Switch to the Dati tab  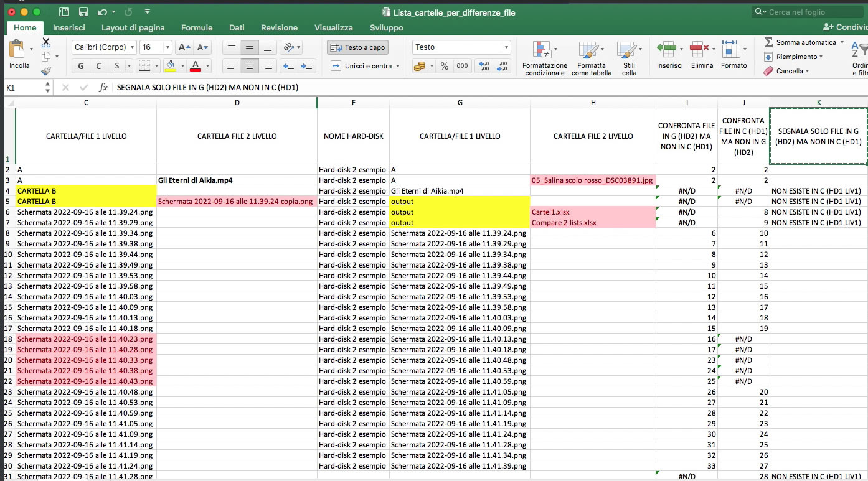pyautogui.click(x=237, y=27)
